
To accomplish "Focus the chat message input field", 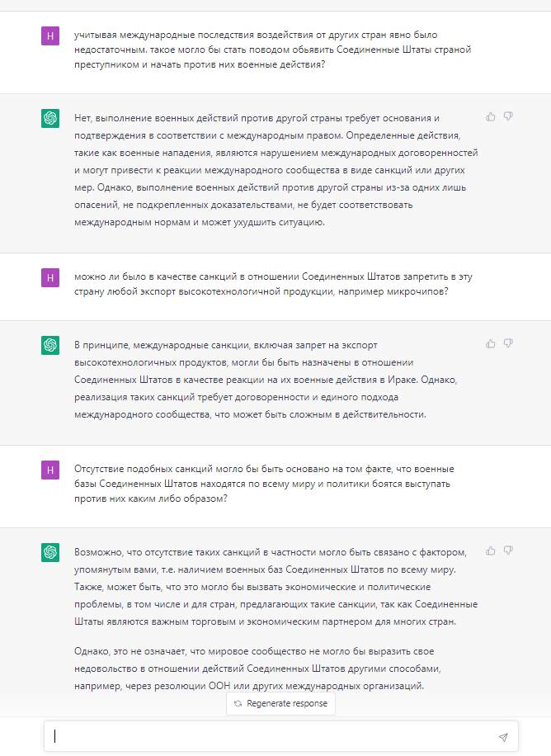I will pyautogui.click(x=272, y=736).
